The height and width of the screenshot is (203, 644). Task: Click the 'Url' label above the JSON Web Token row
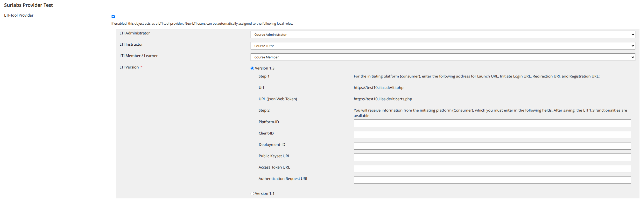261,88
